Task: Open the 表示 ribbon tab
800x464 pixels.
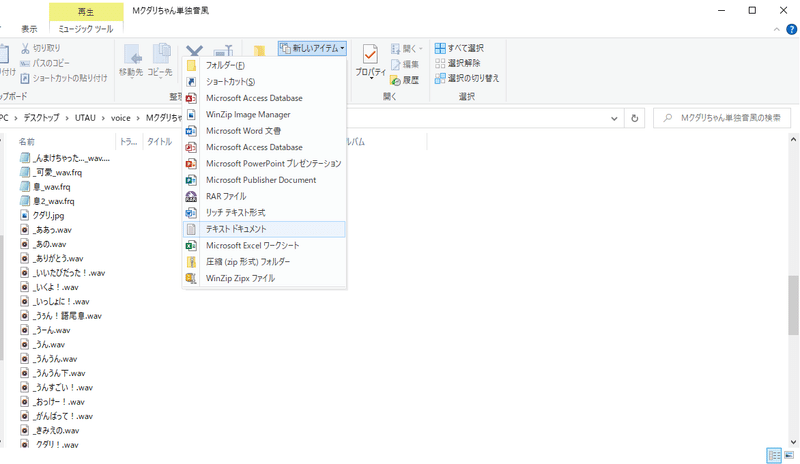Action: tap(29, 29)
